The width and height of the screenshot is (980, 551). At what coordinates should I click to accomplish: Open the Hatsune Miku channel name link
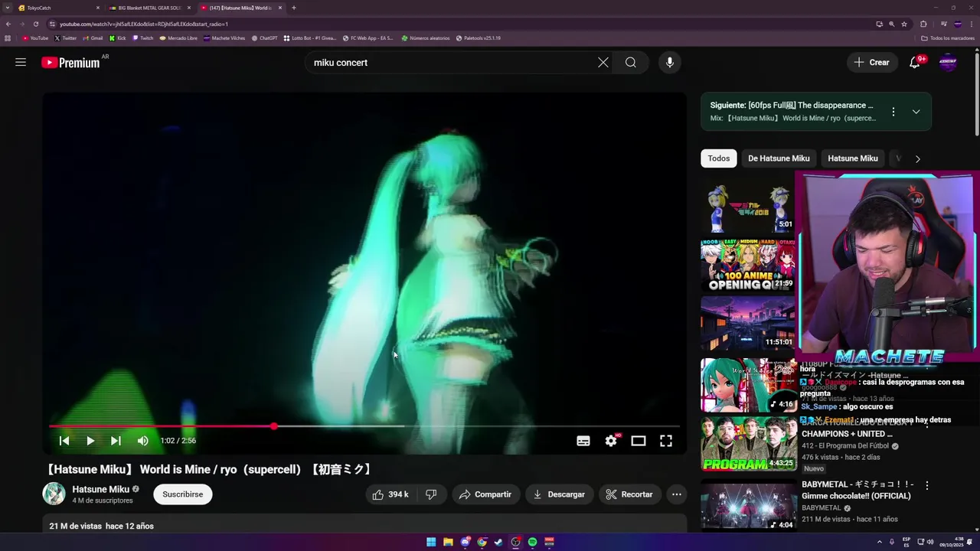click(100, 489)
